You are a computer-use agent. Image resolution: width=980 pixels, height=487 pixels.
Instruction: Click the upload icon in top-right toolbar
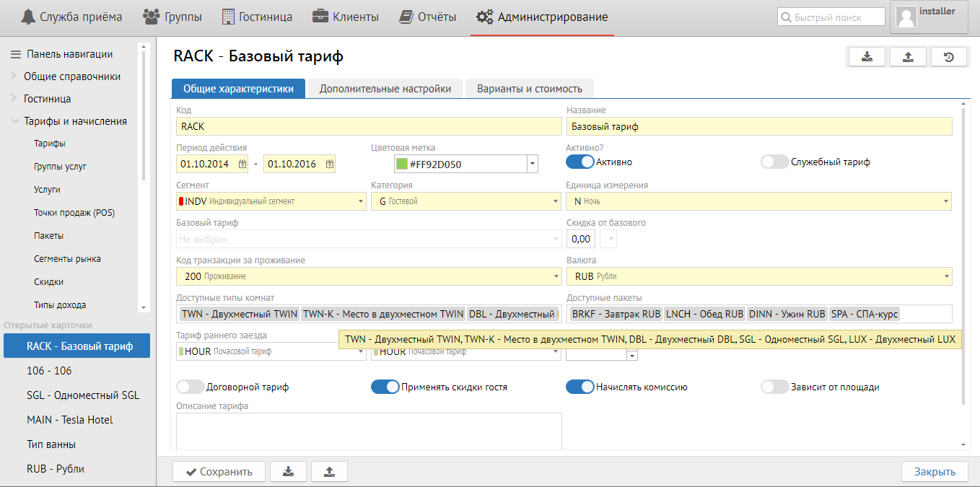908,58
